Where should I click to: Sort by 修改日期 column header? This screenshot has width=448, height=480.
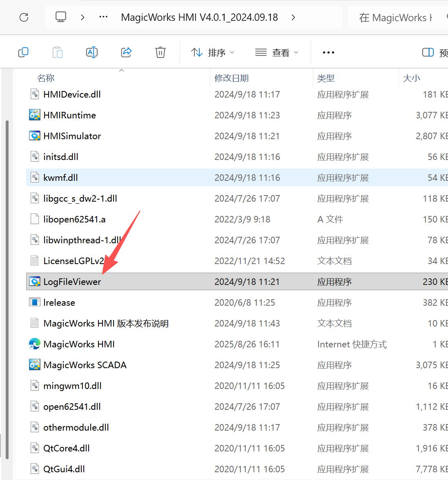(x=232, y=78)
